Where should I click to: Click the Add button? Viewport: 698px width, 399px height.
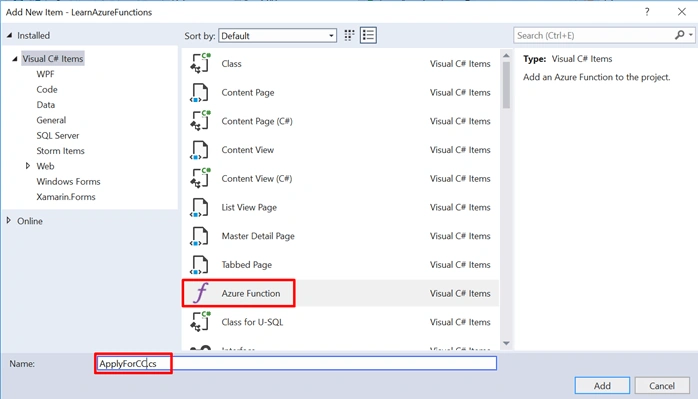(x=602, y=386)
